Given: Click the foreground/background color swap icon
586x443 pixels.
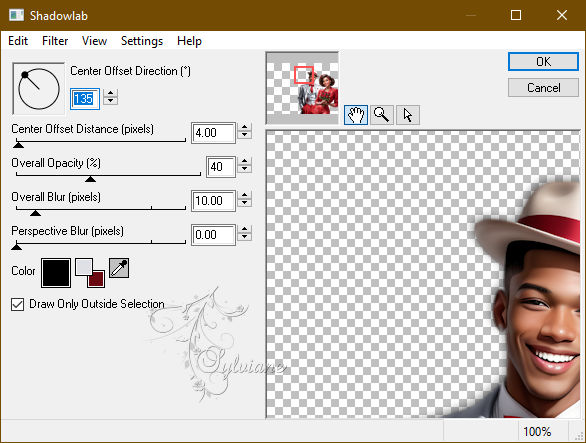Looking at the screenshot, I should tap(90, 273).
